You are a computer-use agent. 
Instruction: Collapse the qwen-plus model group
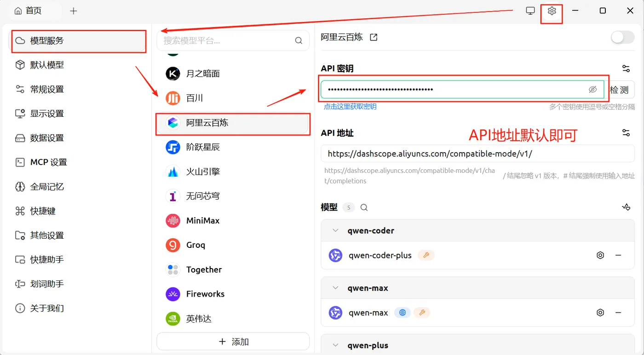pos(335,345)
